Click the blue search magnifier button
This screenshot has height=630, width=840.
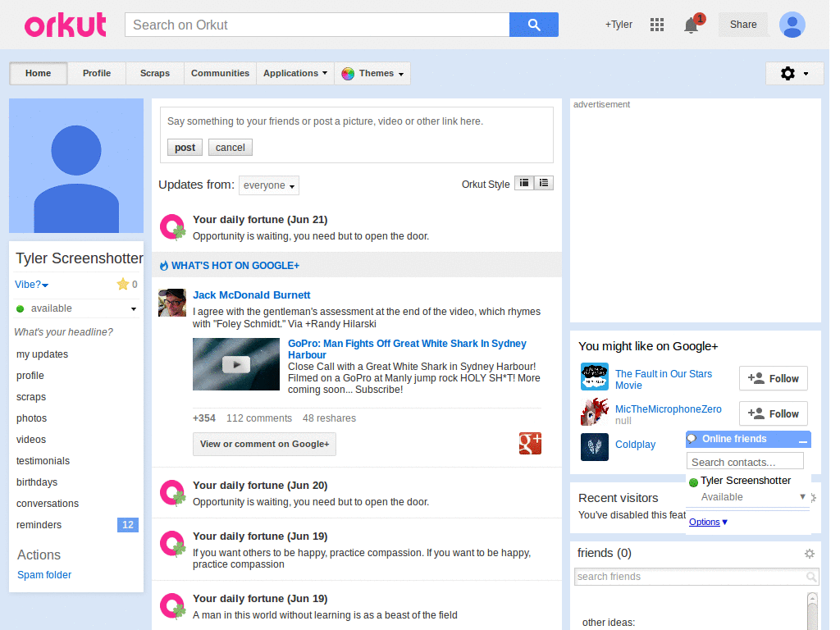tap(533, 25)
